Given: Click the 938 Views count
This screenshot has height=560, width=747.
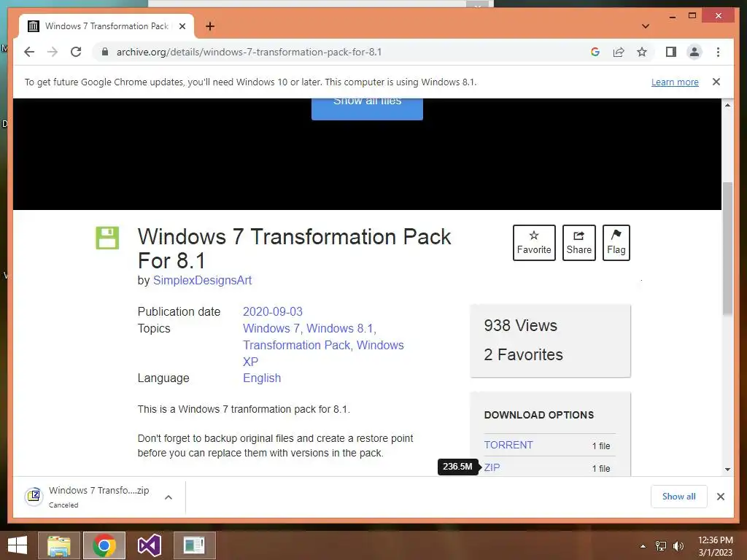Looking at the screenshot, I should (520, 326).
